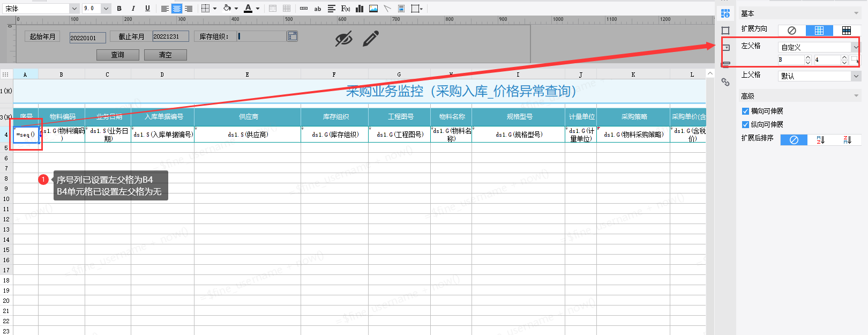
Task: Set expand direction to vertical
Action: (x=819, y=31)
